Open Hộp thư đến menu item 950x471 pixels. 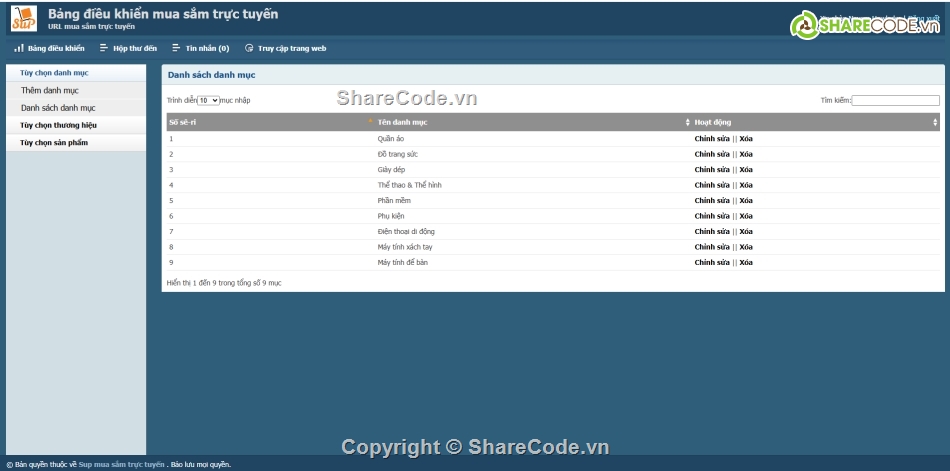click(135, 48)
